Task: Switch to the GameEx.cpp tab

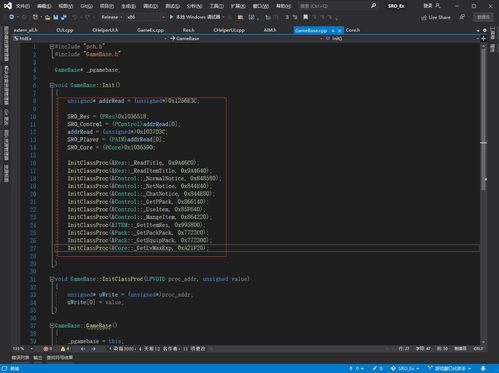Action: click(150, 30)
